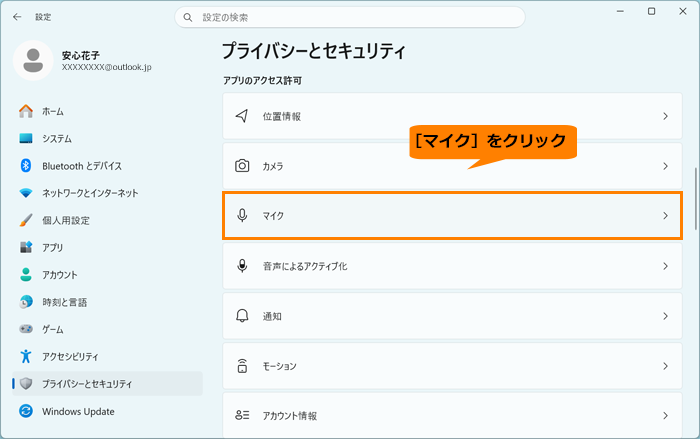700x439 pixels.
Task: Click the システム monitor icon
Action: tap(26, 138)
